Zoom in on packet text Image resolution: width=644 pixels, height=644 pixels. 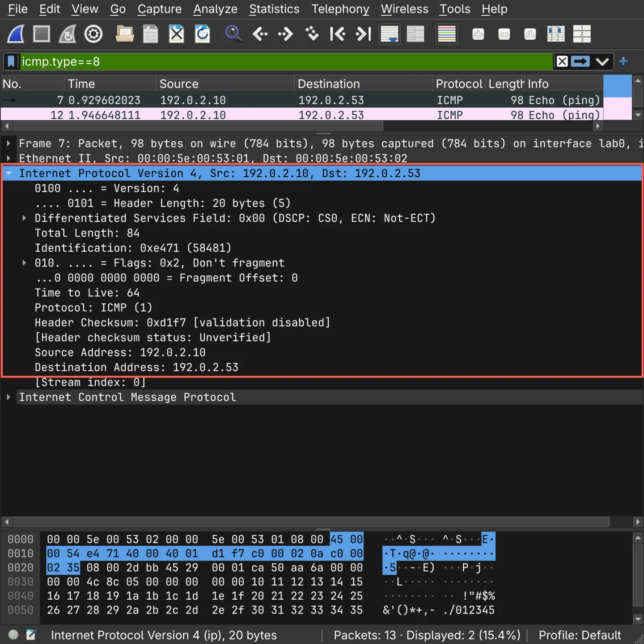point(478,34)
